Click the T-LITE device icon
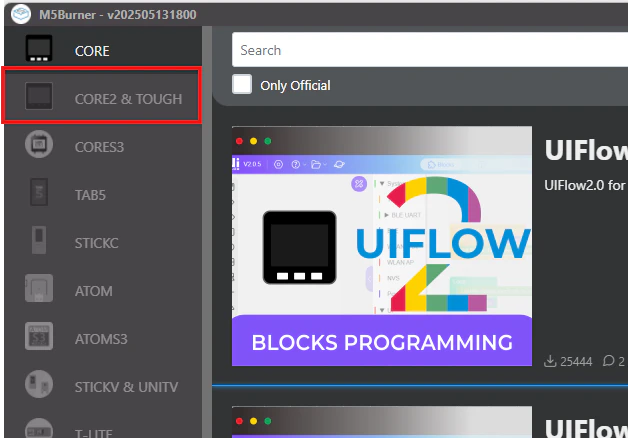628x438 pixels. pyautogui.click(x=39, y=428)
